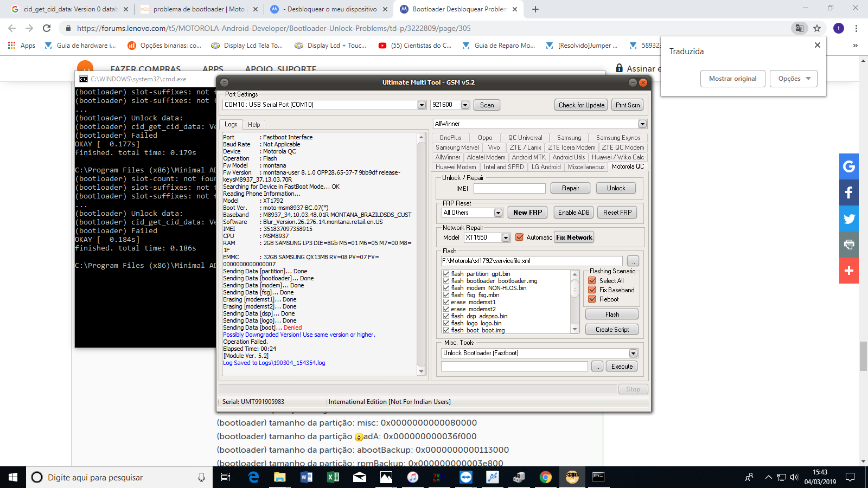
Task: Share page via Facebook icon
Action: [849, 192]
